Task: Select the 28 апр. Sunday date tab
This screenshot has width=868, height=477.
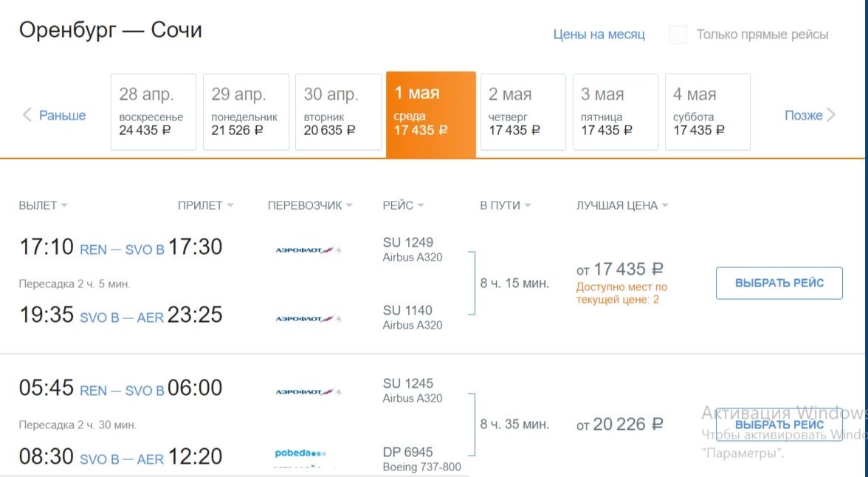Action: tap(154, 112)
